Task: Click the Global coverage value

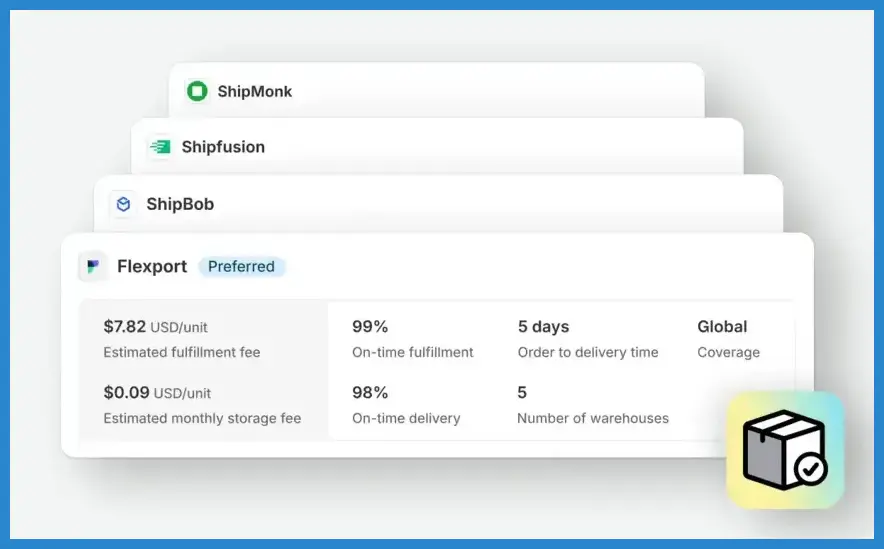Action: 722,326
